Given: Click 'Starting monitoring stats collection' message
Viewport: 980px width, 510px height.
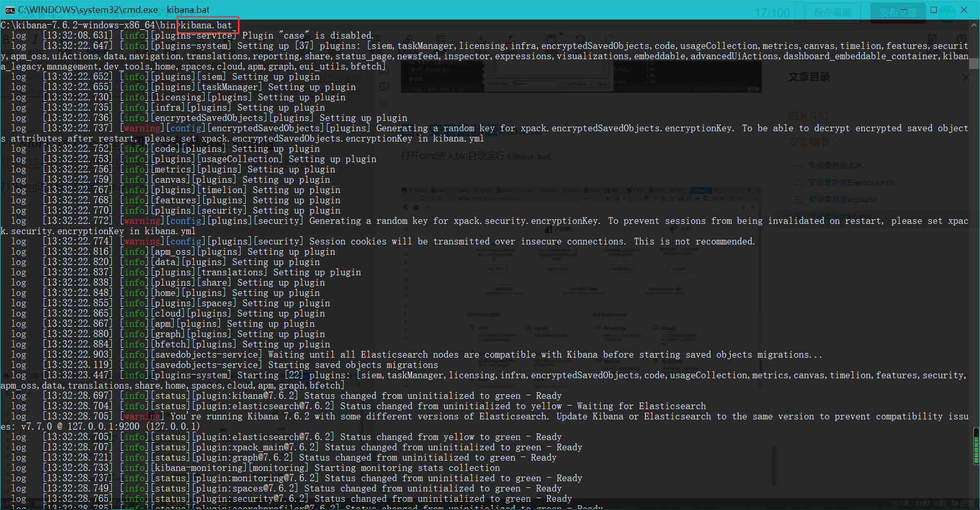Looking at the screenshot, I should (407, 468).
